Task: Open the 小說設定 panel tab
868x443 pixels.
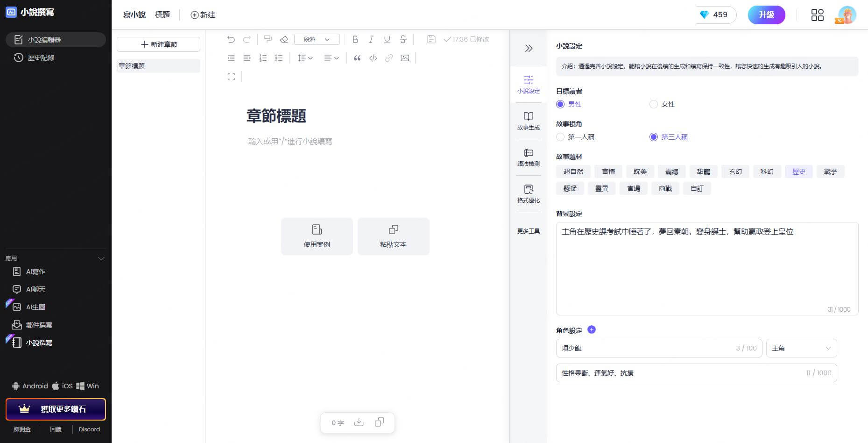Action: [x=529, y=85]
